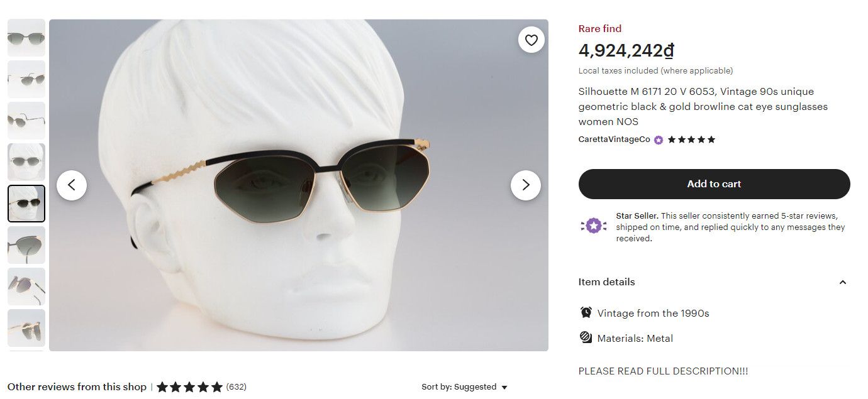Select the seventh thumbnail of folded glasses
The image size is (868, 399).
pos(26,287)
